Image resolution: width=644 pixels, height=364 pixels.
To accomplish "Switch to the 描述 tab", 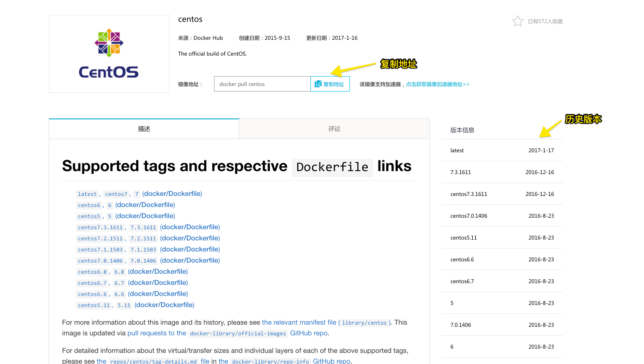I will coord(144,129).
